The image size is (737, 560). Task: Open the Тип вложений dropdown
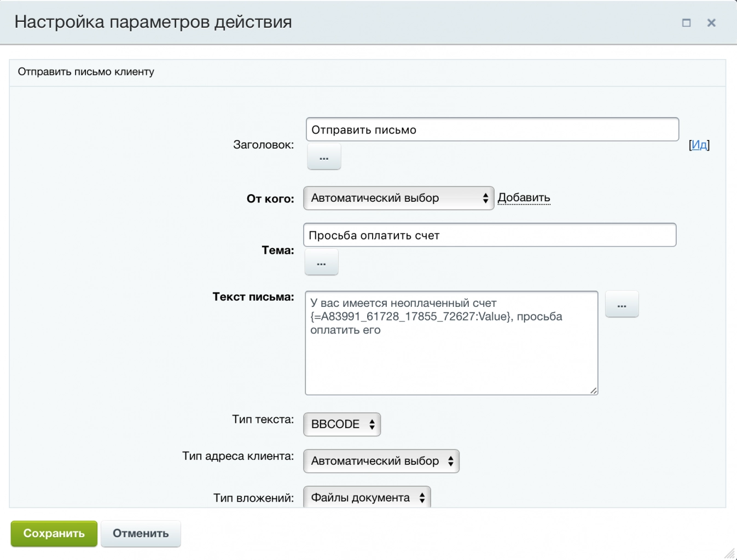pos(367,497)
